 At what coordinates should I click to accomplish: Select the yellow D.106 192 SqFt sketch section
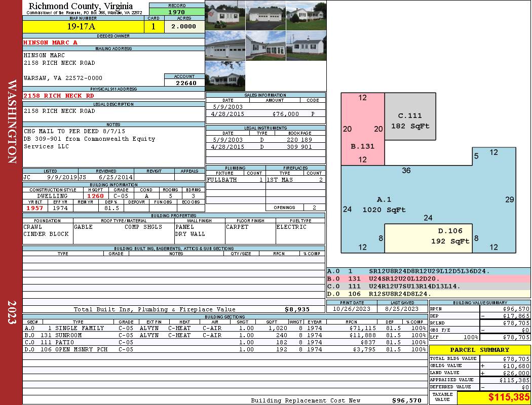click(x=428, y=238)
